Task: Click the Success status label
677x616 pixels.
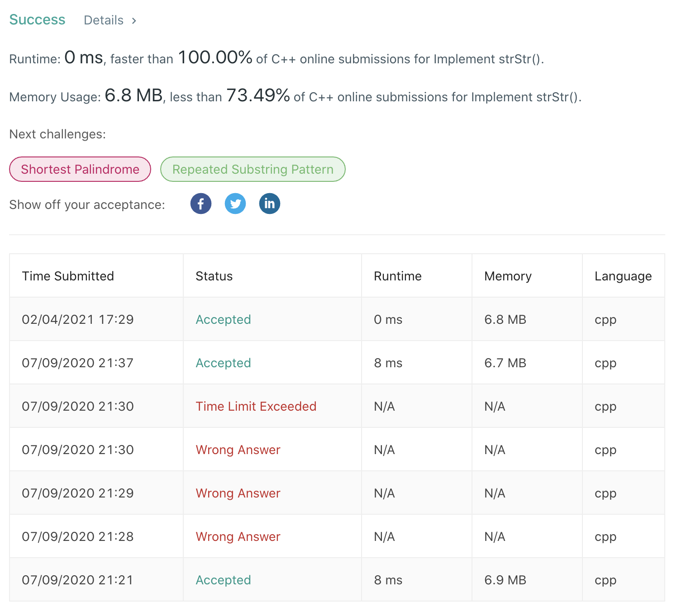Action: coord(37,19)
